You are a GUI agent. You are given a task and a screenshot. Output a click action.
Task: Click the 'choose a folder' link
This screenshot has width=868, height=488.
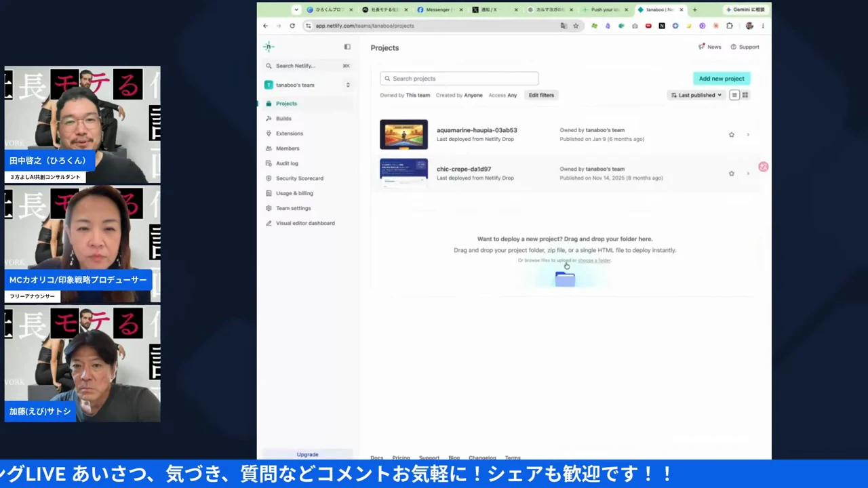click(594, 260)
